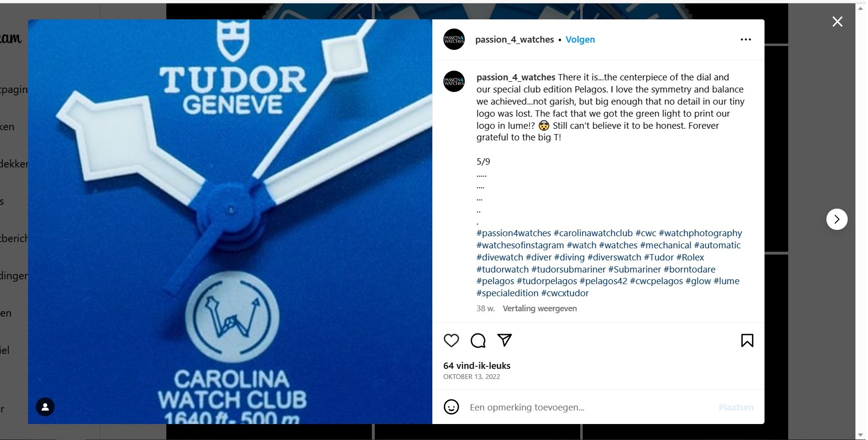Viewport: 868px width, 440px height.
Task: Click the page scrollbar down arrow
Action: click(861, 435)
